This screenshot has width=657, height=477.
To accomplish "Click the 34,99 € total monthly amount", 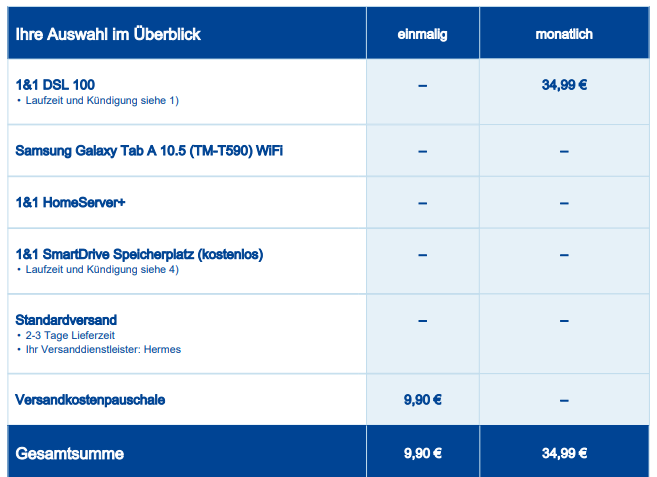I will coord(564,453).
